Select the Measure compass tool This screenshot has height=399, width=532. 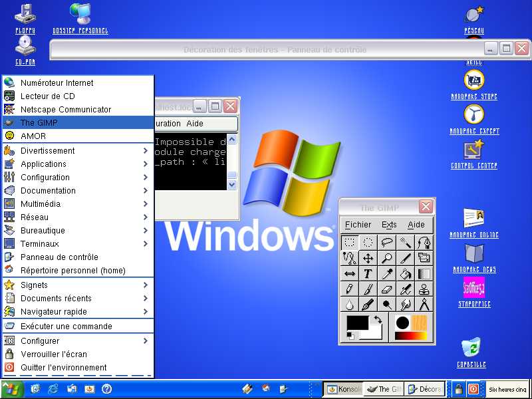pyautogui.click(x=424, y=305)
